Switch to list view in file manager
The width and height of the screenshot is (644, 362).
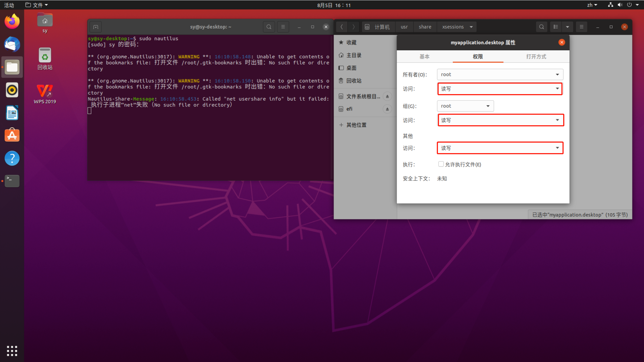[x=556, y=27]
